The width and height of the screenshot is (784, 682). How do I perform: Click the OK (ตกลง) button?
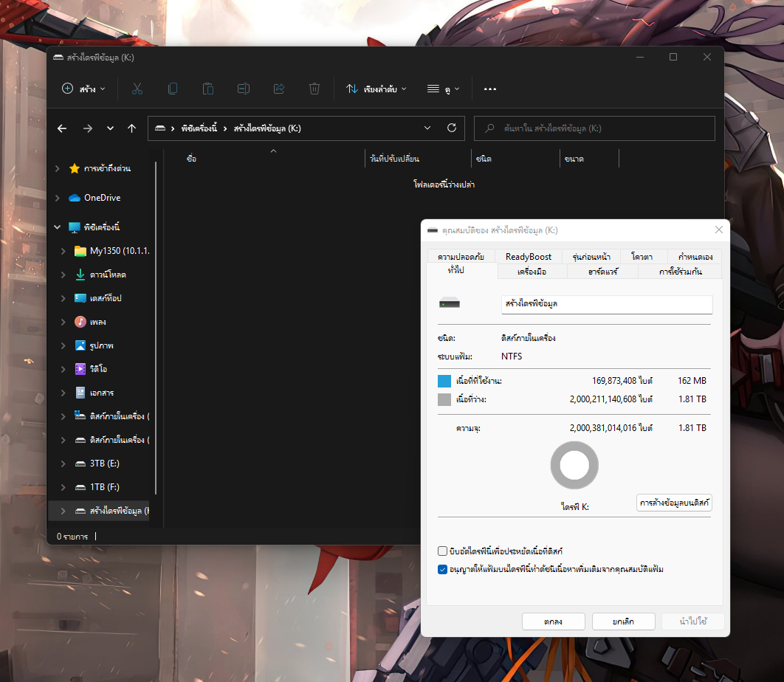pos(554,621)
